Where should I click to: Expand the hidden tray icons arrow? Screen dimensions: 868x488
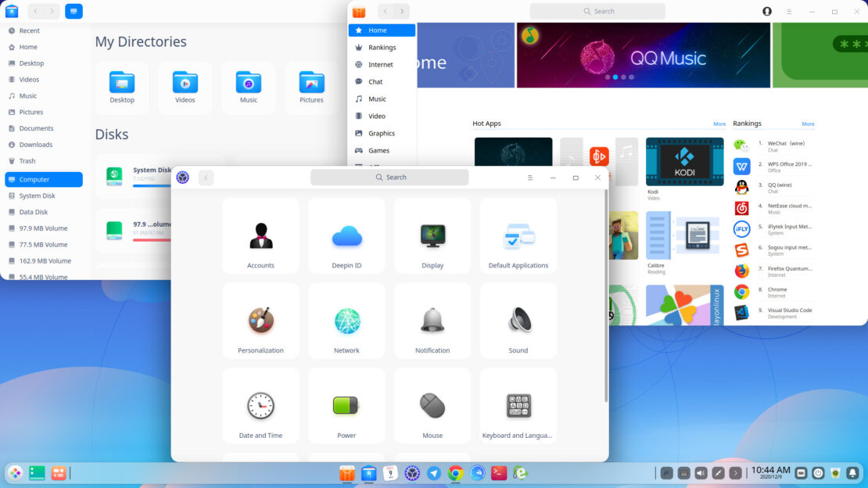point(733,472)
